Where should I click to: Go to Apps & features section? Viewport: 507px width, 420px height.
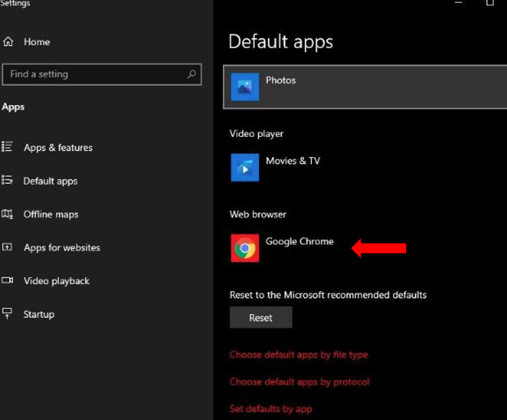click(58, 148)
